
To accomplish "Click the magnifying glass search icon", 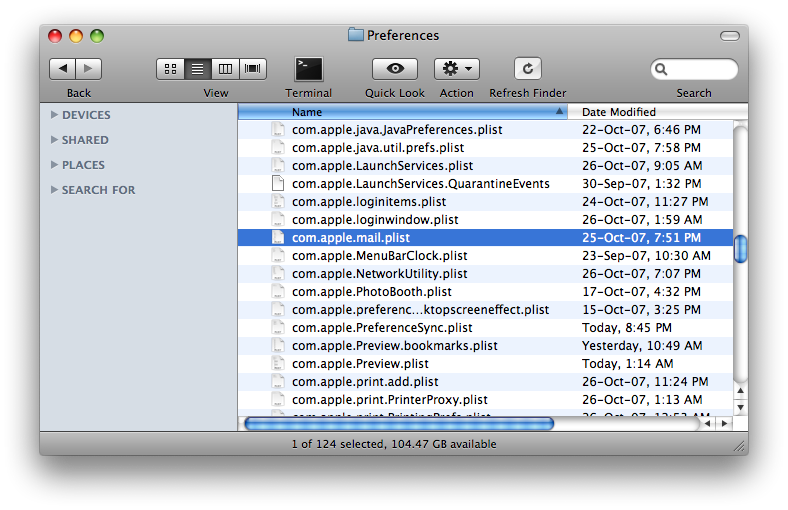I will pos(661,69).
